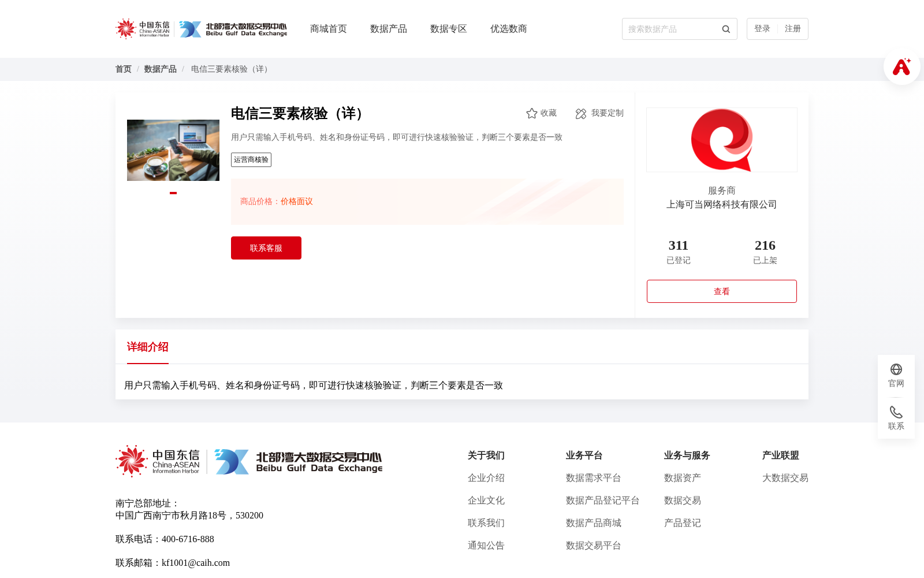The image size is (924, 578).
Task: Click the product title 电信三要素核验（详）
Action: click(300, 114)
